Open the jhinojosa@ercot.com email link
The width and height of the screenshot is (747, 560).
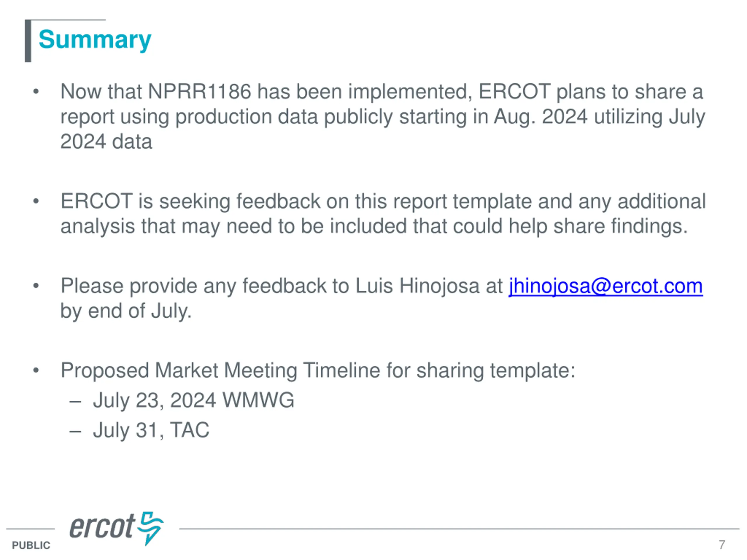coord(605,286)
